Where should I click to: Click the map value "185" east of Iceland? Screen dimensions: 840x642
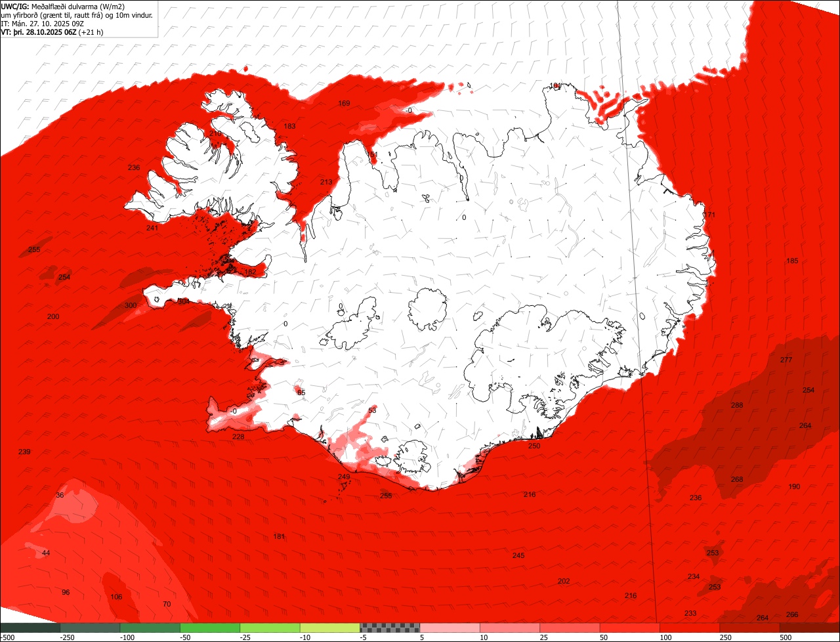click(x=792, y=261)
